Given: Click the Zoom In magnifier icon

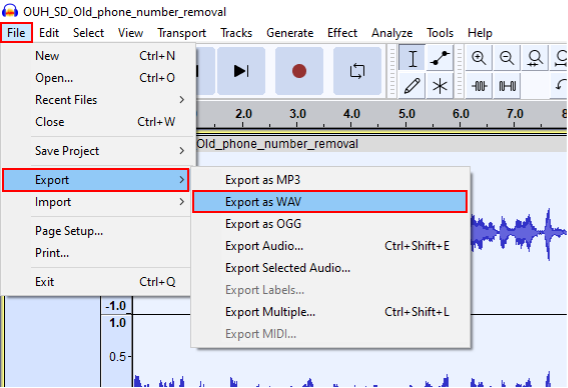Looking at the screenshot, I should point(479,58).
